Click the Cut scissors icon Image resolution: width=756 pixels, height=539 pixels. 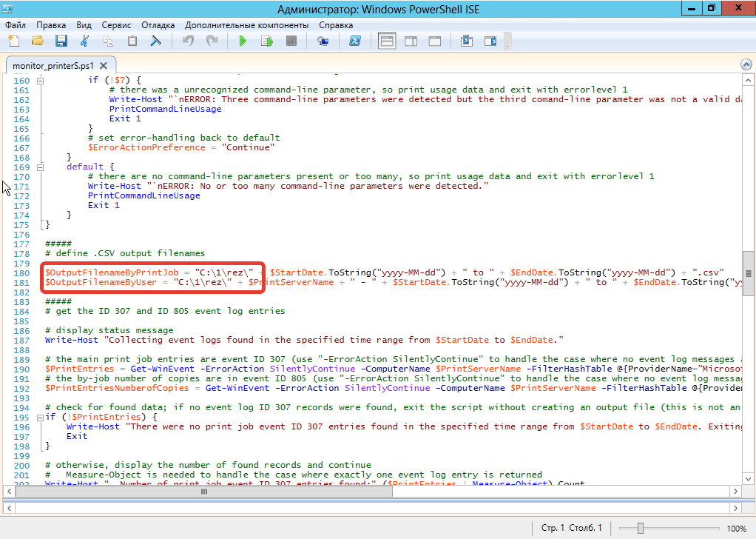coord(85,41)
